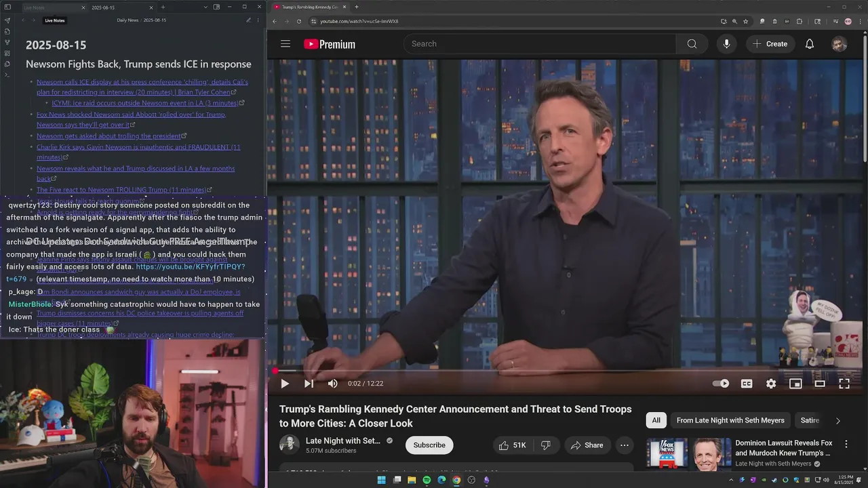The width and height of the screenshot is (868, 488).
Task: Toggle theater mode in player
Action: coord(820,384)
